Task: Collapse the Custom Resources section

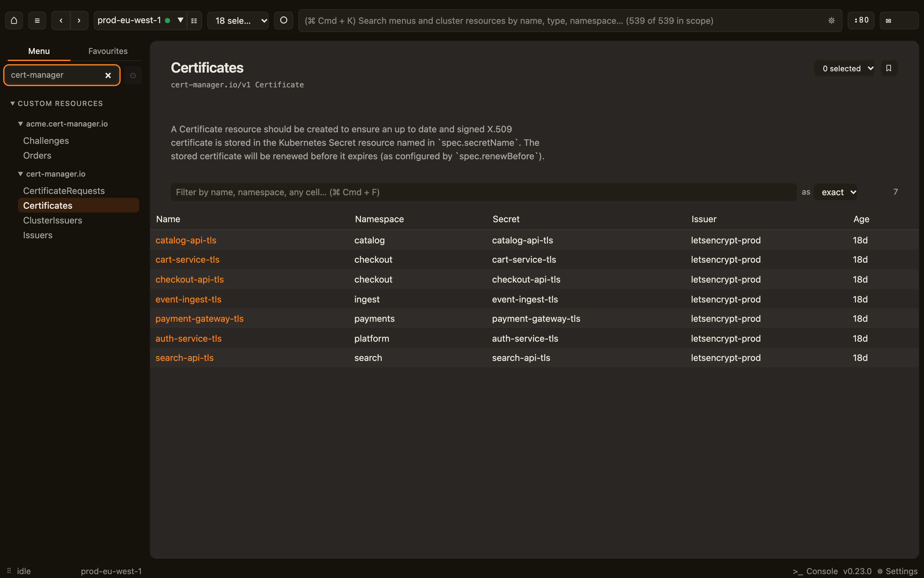Action: (x=56, y=104)
